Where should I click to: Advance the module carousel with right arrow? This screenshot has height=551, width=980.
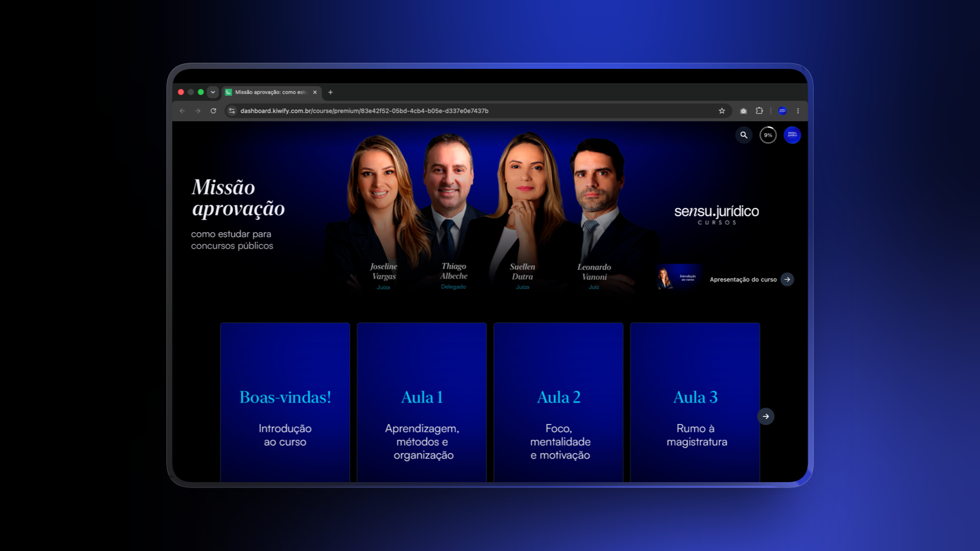(x=766, y=416)
